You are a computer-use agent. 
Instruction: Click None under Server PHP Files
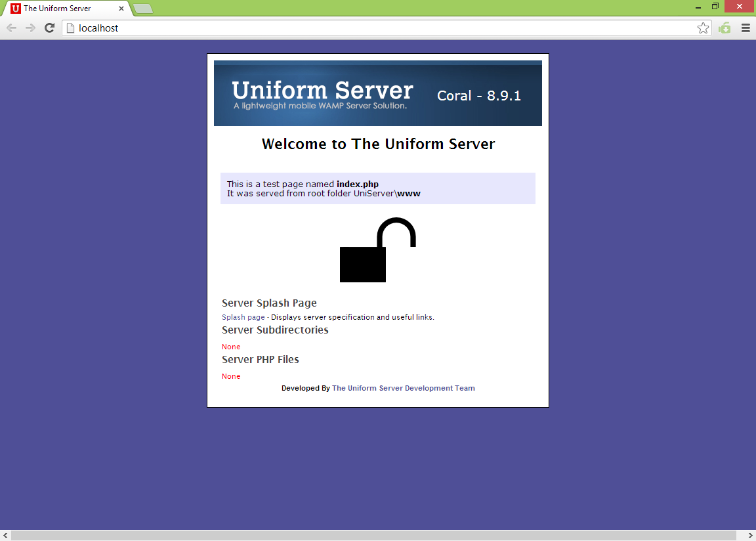(231, 376)
